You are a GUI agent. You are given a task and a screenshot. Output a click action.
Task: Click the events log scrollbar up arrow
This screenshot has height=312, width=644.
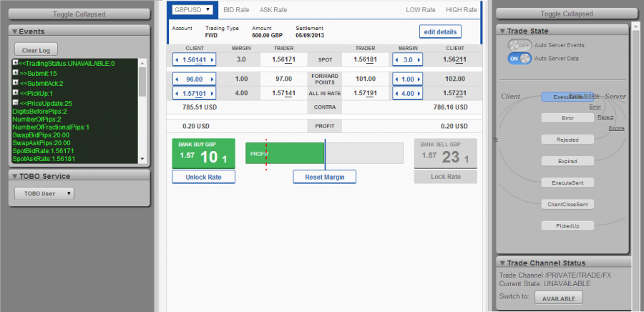pos(142,63)
